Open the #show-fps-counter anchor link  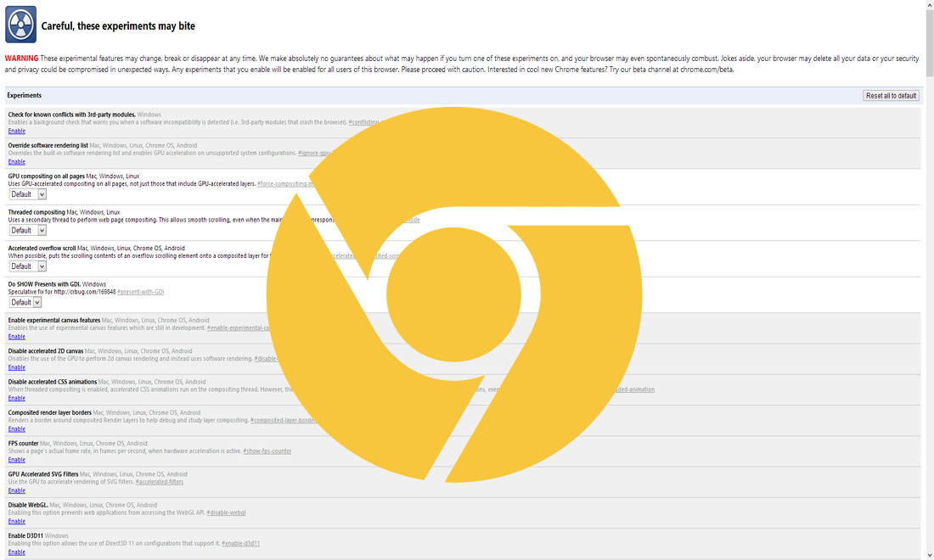tap(267, 451)
